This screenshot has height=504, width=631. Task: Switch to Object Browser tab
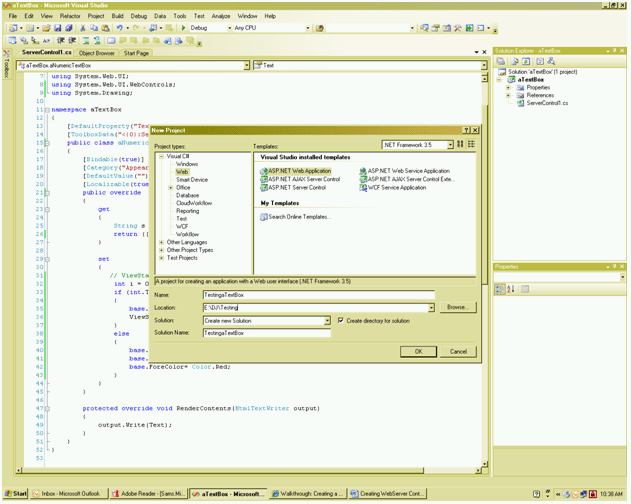[x=97, y=53]
